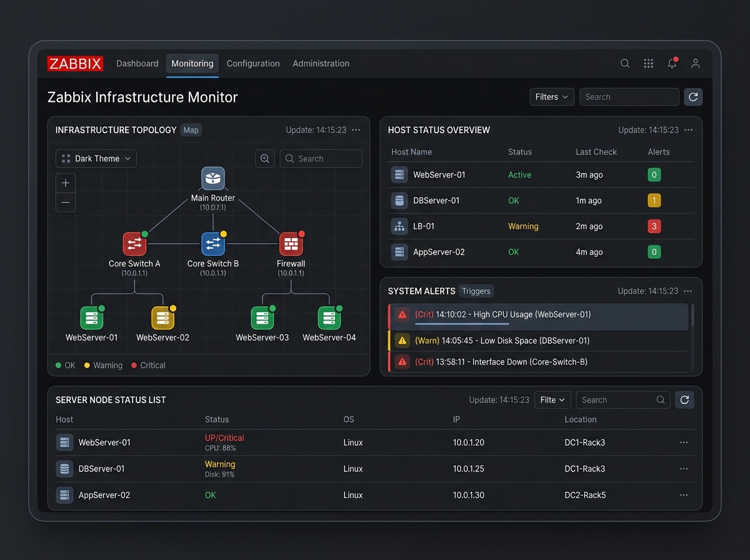Click the DBServer-01 database icon in node list
Image resolution: width=750 pixels, height=560 pixels.
point(64,469)
